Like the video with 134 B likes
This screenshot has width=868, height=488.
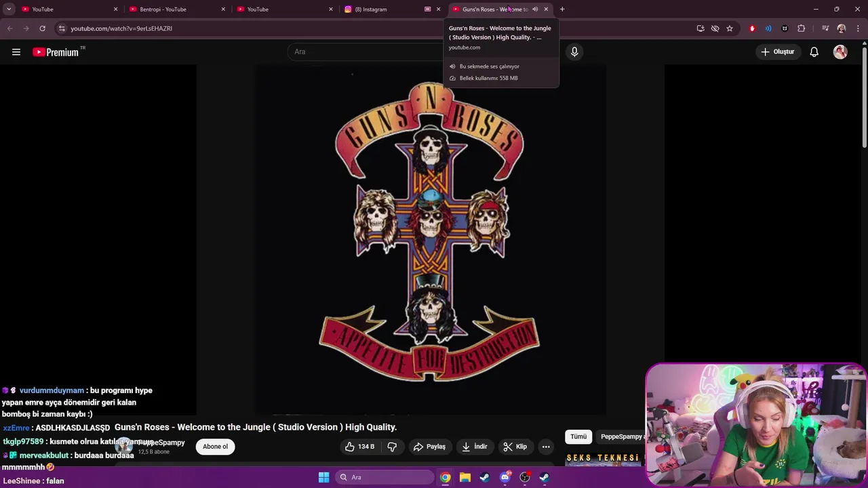pyautogui.click(x=359, y=447)
